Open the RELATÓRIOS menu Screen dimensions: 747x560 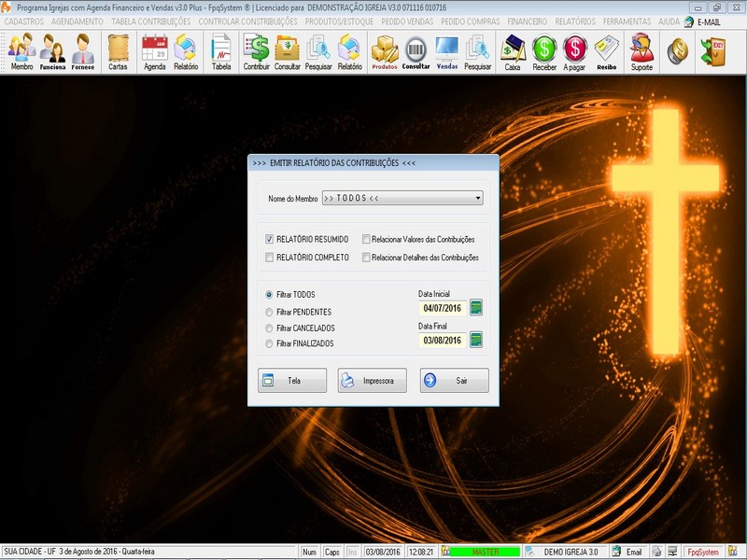tap(575, 21)
